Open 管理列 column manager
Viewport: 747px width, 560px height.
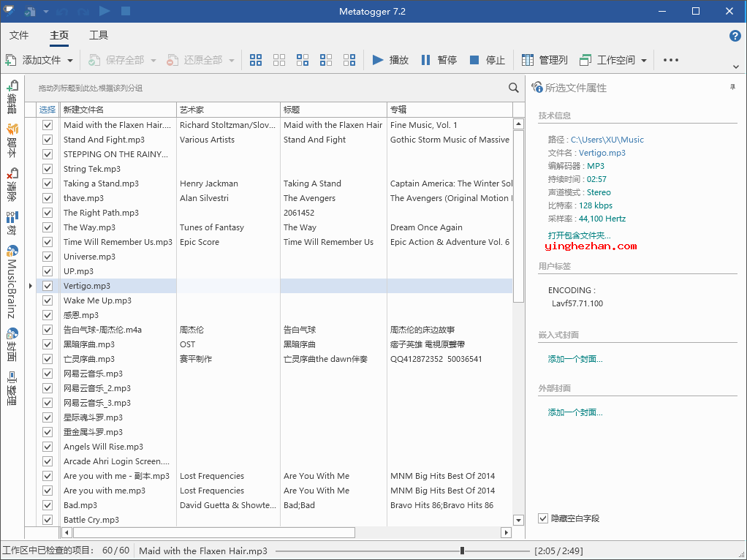pos(545,60)
